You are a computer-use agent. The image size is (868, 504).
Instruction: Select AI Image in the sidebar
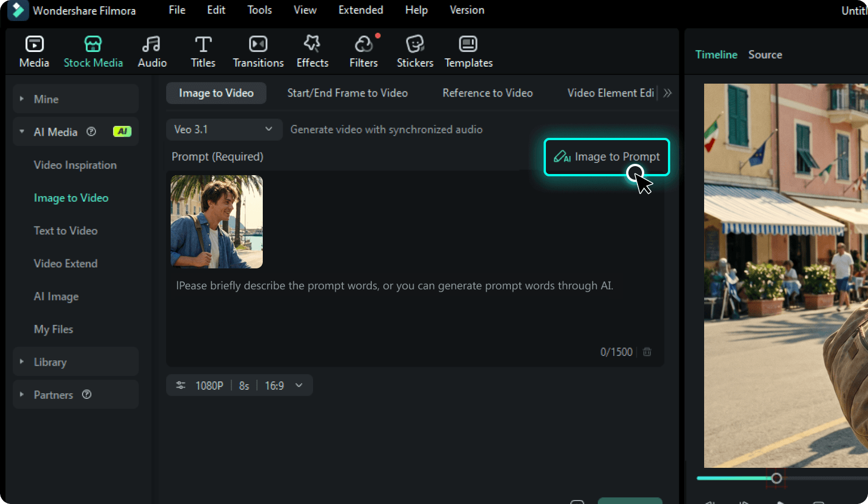[56, 296]
